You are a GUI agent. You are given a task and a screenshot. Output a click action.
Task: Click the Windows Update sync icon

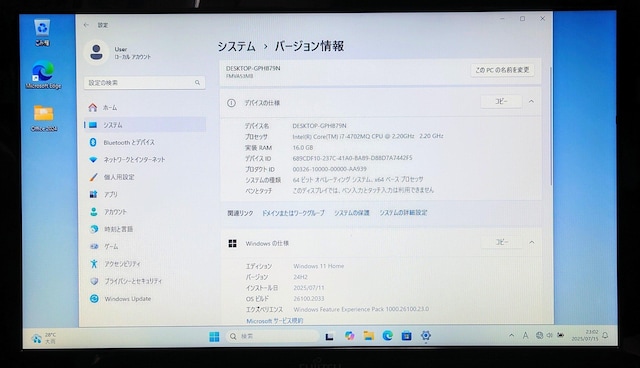[94, 299]
